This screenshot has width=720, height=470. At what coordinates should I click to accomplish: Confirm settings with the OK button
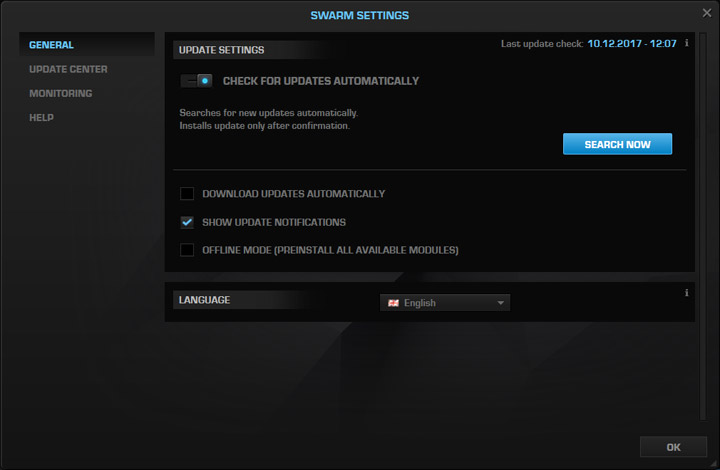point(673,447)
